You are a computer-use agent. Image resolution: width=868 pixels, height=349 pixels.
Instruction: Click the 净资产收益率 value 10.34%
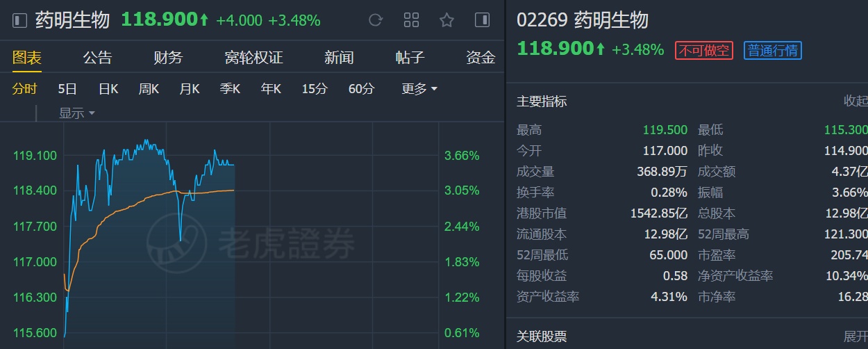click(x=846, y=276)
